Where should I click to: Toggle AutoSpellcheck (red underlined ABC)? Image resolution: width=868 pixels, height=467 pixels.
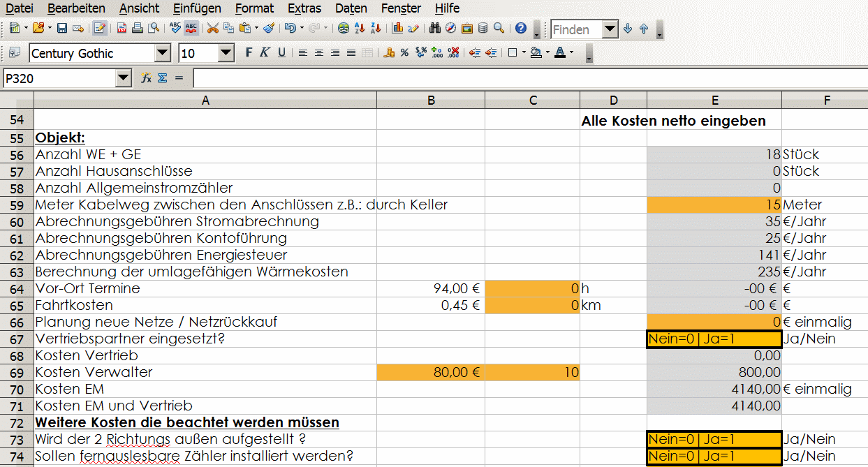pyautogui.click(x=191, y=29)
